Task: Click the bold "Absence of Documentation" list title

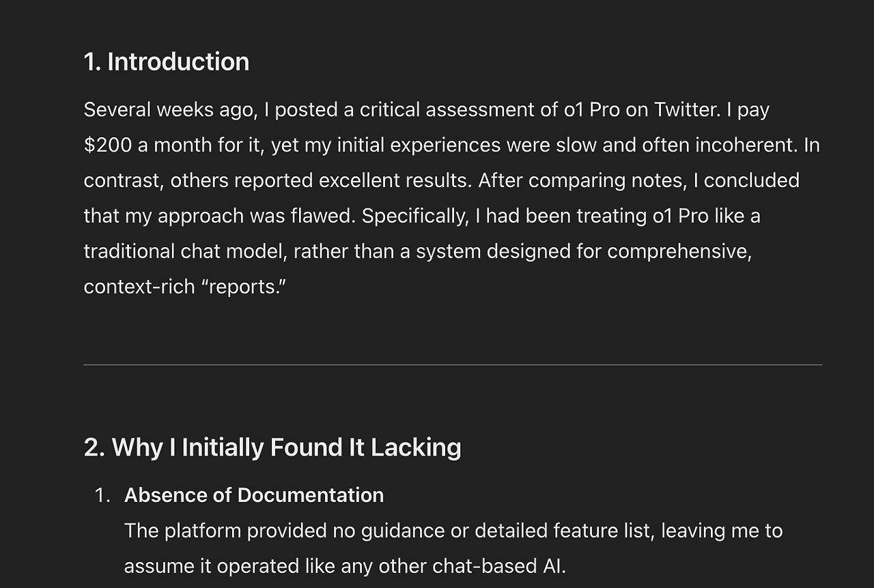Action: coord(253,495)
